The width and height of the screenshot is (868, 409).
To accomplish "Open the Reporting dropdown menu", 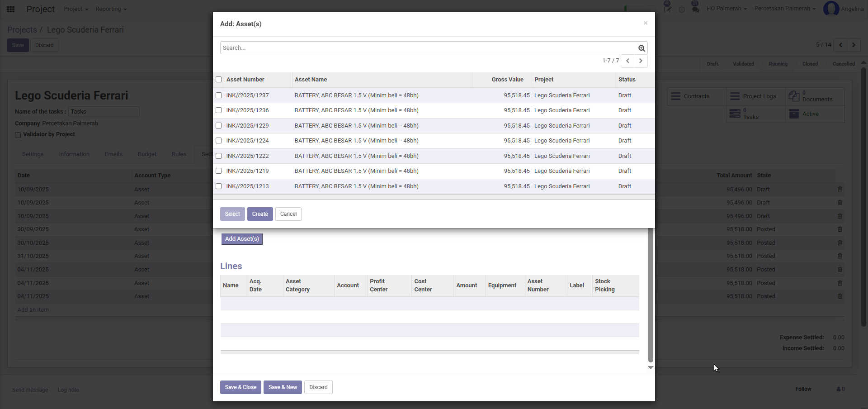I will [x=111, y=9].
